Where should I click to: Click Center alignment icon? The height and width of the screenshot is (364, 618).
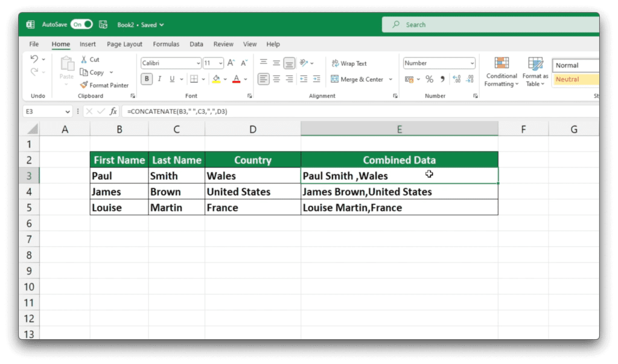[275, 78]
